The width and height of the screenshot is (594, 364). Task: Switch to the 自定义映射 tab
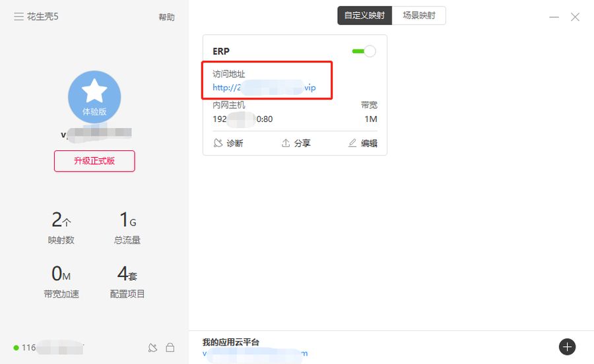pos(364,16)
